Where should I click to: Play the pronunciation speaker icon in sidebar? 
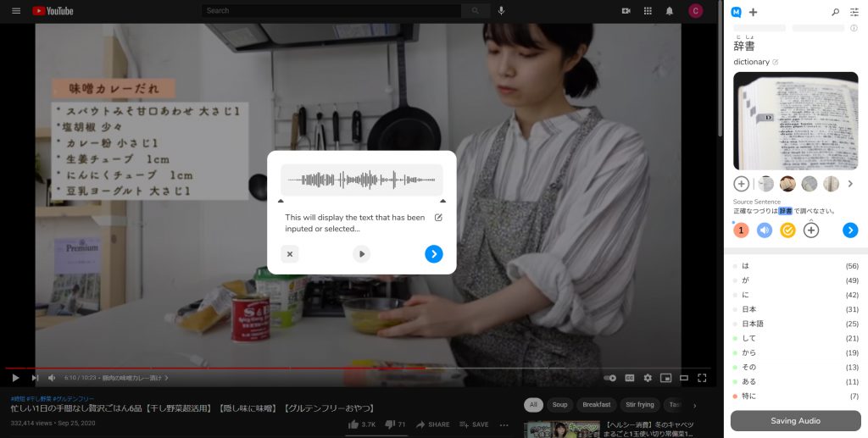pyautogui.click(x=765, y=230)
